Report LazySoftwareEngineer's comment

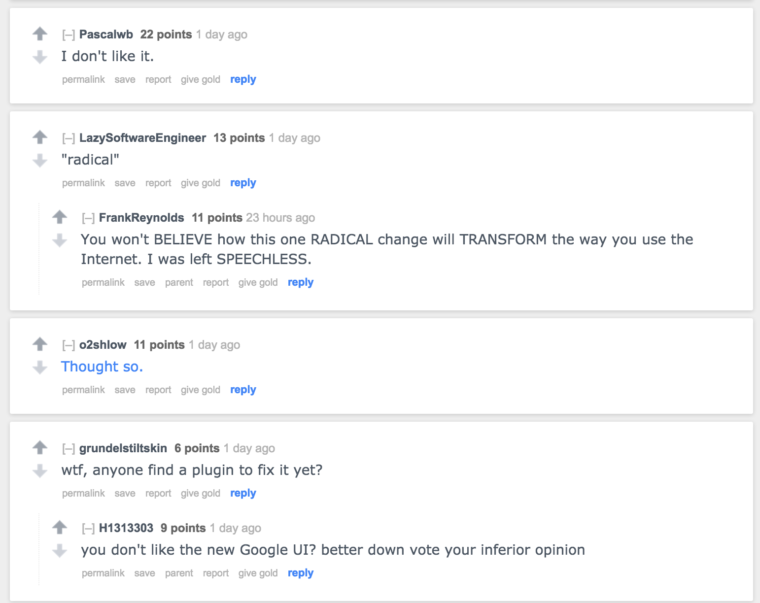(x=158, y=183)
